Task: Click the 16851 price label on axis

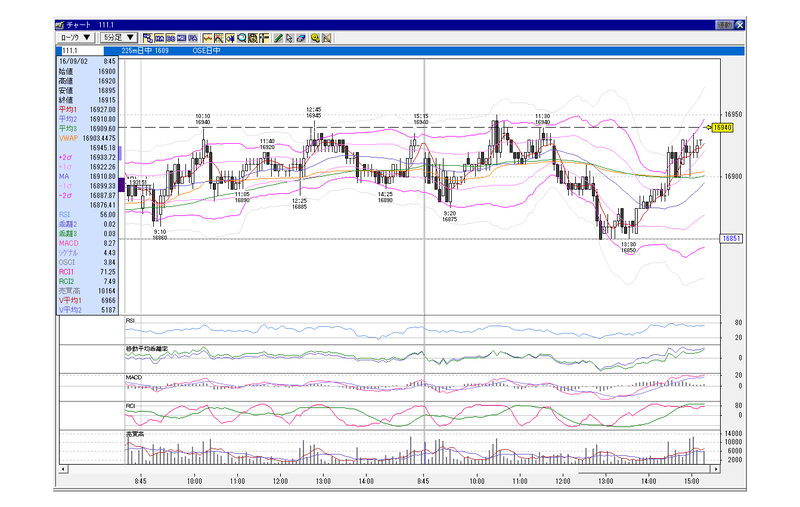Action: tap(731, 238)
